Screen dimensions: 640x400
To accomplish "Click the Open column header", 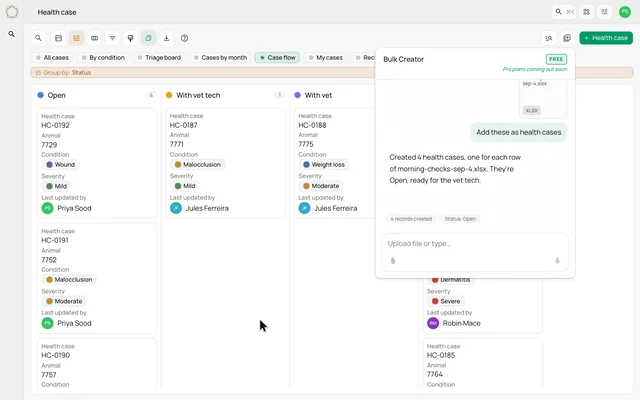I will [56, 95].
